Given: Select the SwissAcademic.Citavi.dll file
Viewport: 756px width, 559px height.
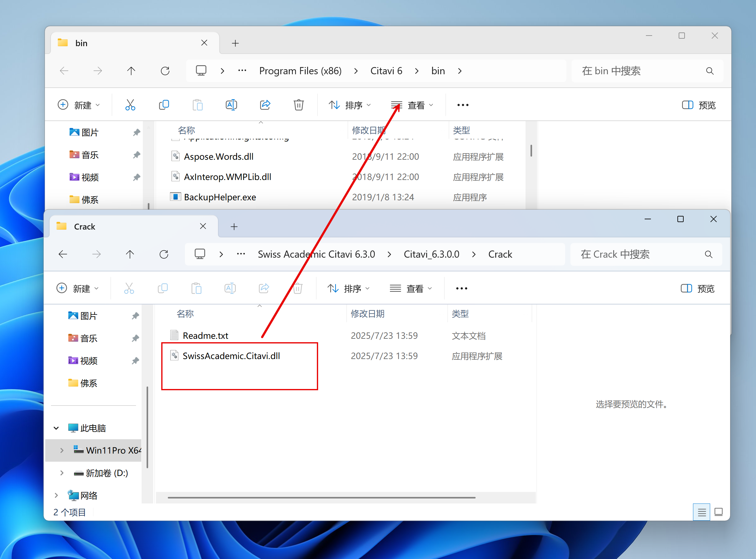Looking at the screenshot, I should (x=231, y=356).
